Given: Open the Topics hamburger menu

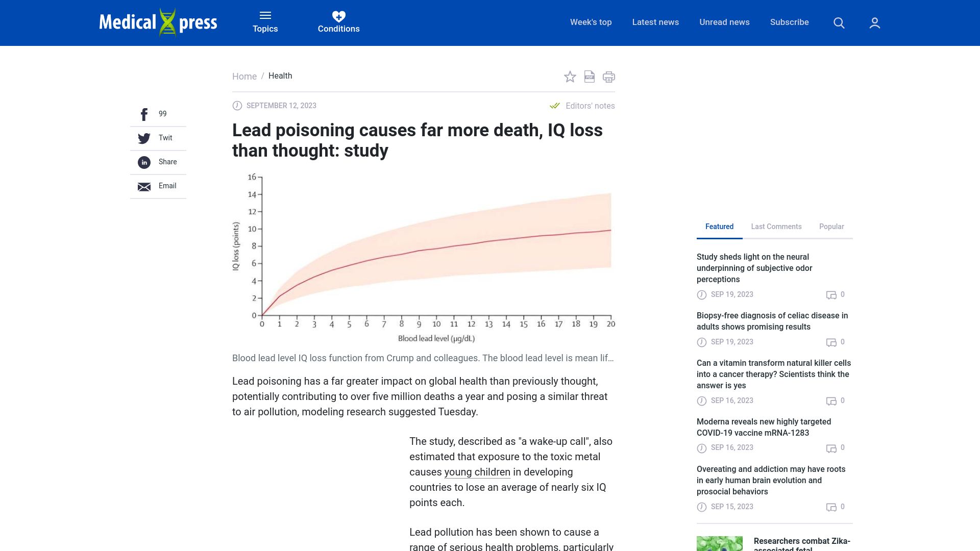Looking at the screenshot, I should (265, 22).
